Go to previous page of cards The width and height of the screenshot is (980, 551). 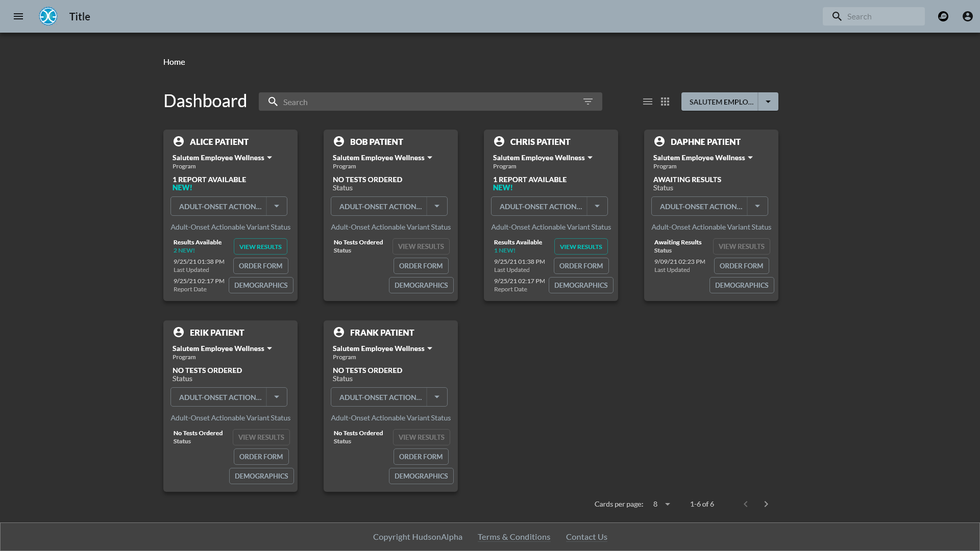tap(746, 504)
